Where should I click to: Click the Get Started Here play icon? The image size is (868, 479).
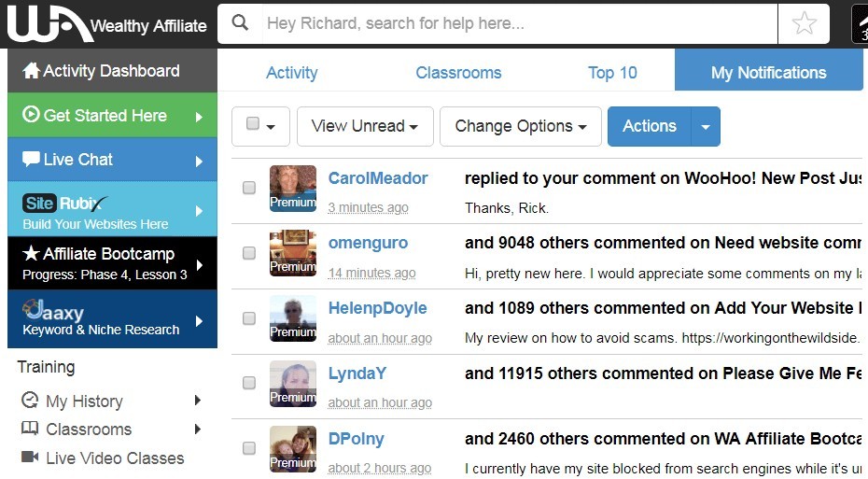pos(31,115)
